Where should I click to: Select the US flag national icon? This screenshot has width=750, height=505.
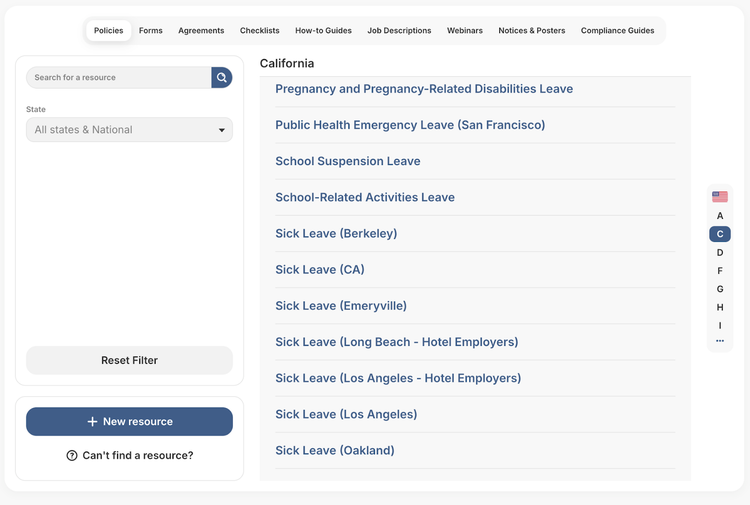coord(719,197)
